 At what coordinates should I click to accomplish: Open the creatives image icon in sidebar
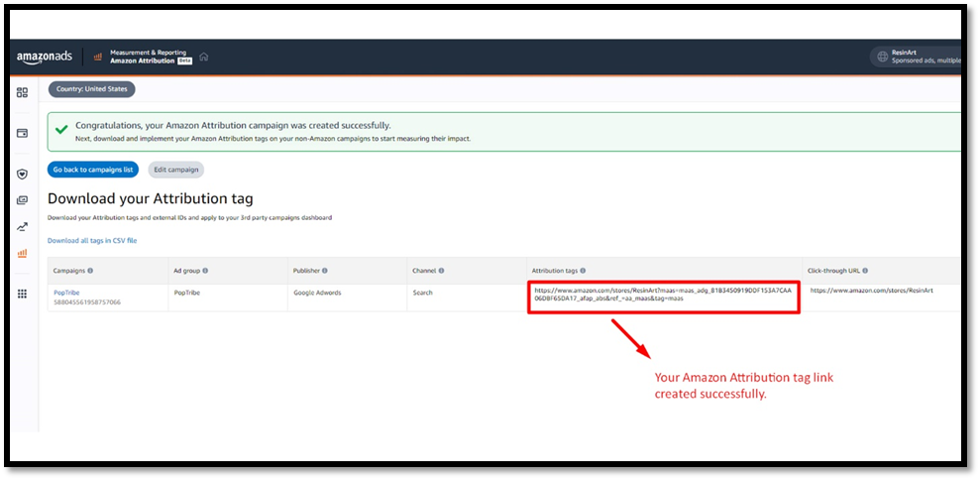coord(23,200)
